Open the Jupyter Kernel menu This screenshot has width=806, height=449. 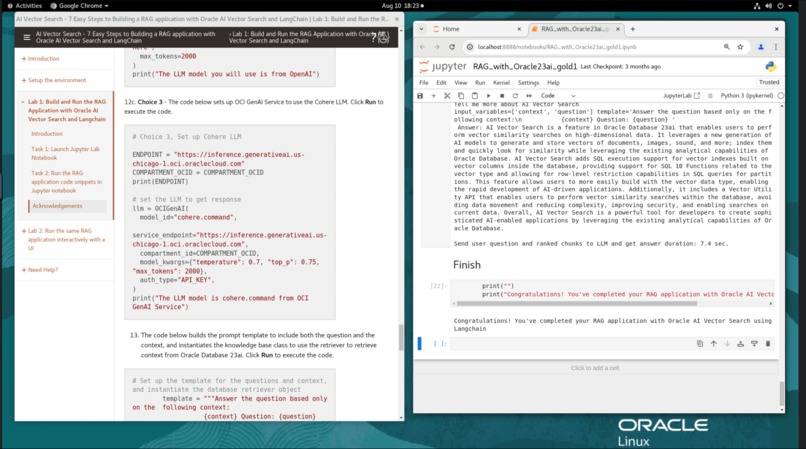[501, 83]
